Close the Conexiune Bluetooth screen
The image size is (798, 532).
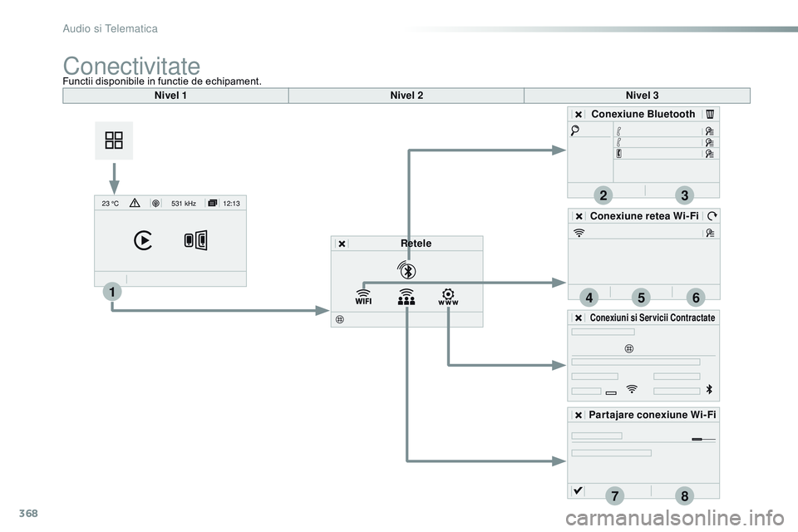tap(579, 115)
